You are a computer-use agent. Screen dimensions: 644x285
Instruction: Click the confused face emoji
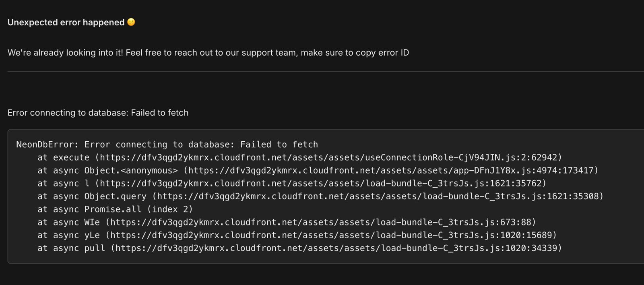131,22
